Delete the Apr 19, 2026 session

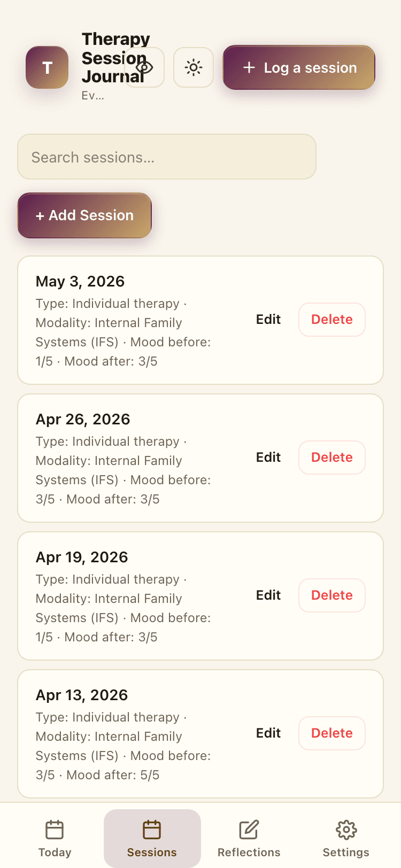click(332, 595)
